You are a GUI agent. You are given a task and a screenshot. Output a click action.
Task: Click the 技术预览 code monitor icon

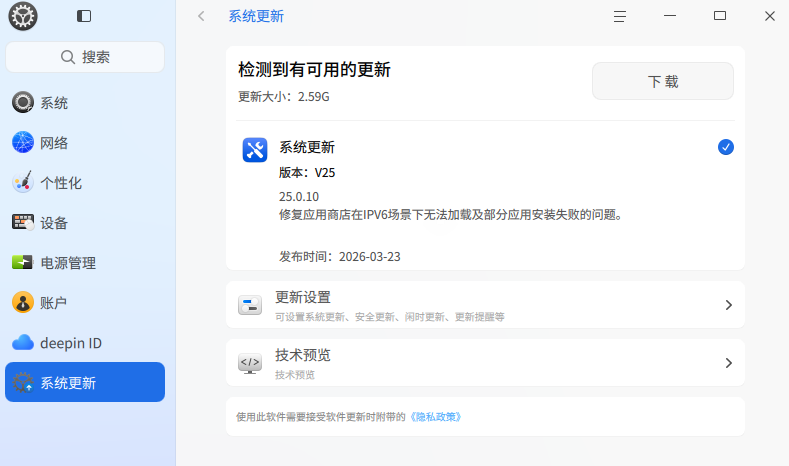click(x=250, y=363)
